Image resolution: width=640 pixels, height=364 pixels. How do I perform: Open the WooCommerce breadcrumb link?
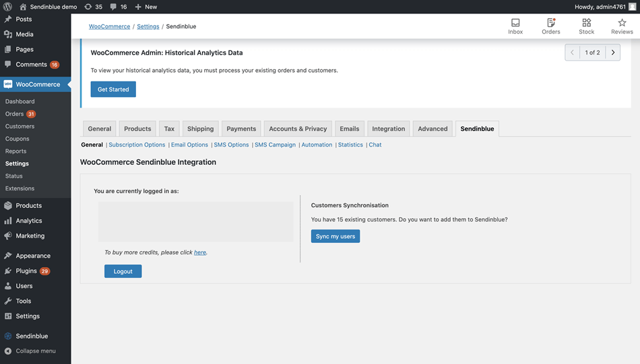109,26
